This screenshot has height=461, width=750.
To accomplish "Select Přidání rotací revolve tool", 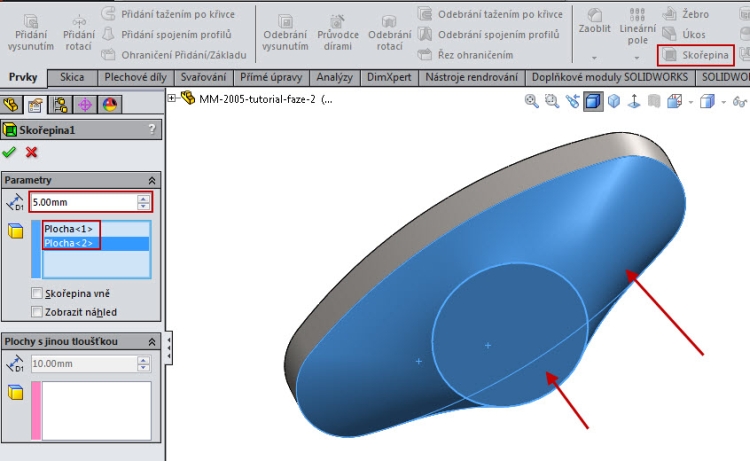I will point(79,33).
